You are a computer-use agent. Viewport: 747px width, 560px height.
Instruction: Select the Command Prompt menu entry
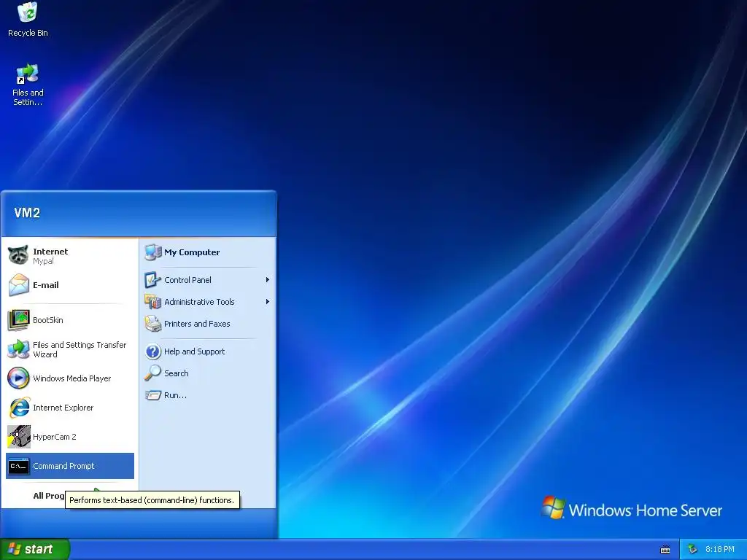click(x=70, y=466)
